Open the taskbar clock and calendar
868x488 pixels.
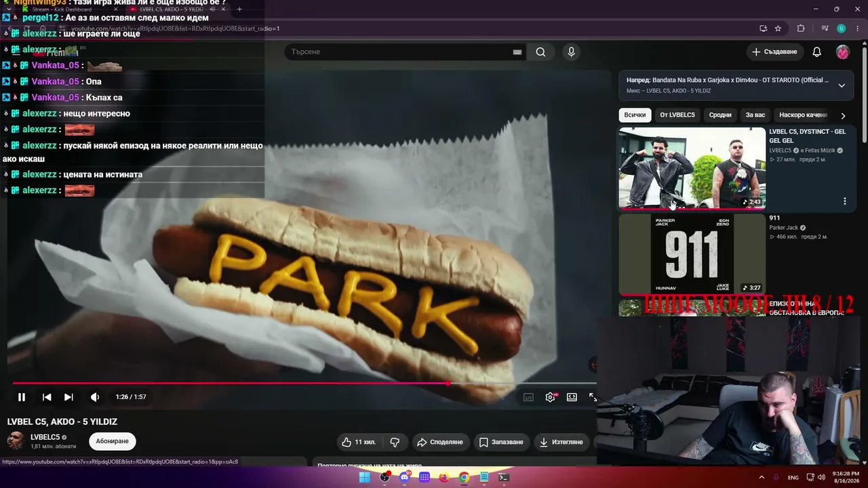coord(845,477)
